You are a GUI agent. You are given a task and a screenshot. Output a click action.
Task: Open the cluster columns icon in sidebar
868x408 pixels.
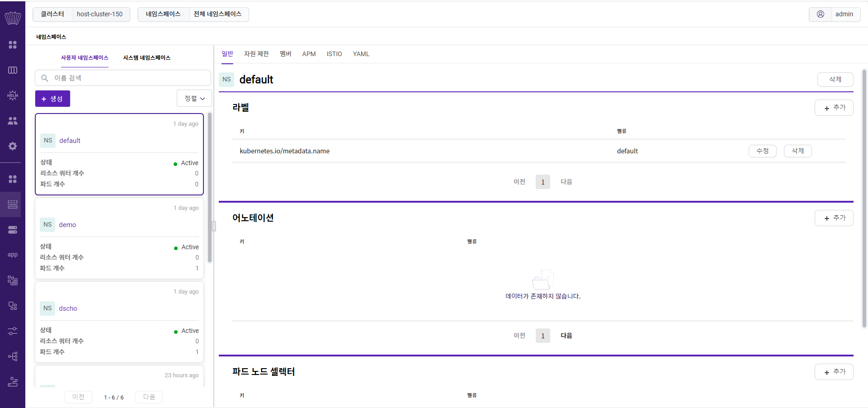[x=13, y=70]
